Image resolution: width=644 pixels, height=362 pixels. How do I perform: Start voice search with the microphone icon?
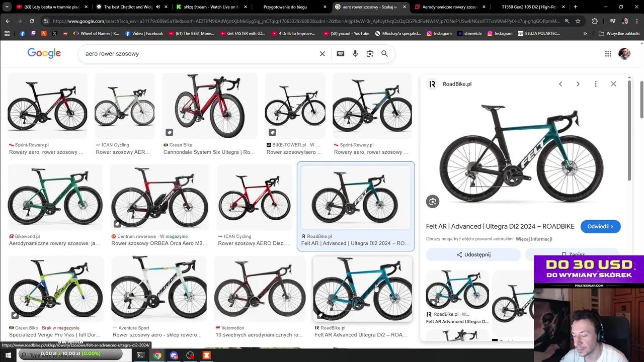pyautogui.click(x=355, y=54)
